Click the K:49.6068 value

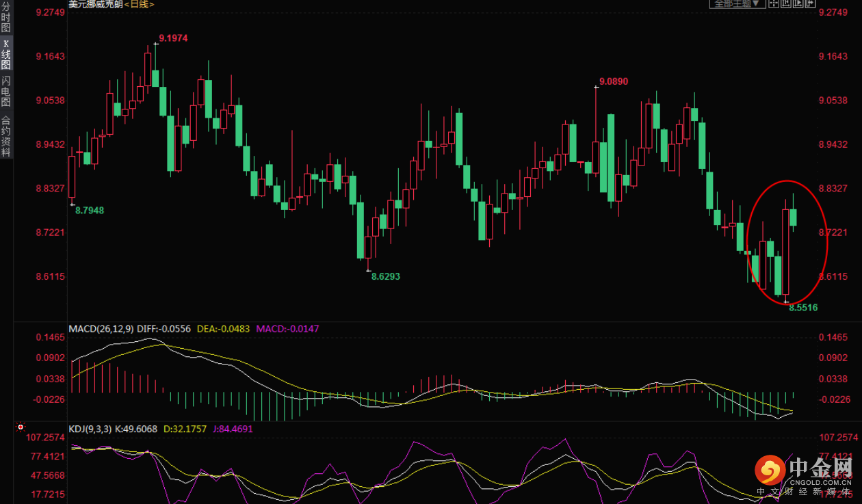pyautogui.click(x=136, y=429)
